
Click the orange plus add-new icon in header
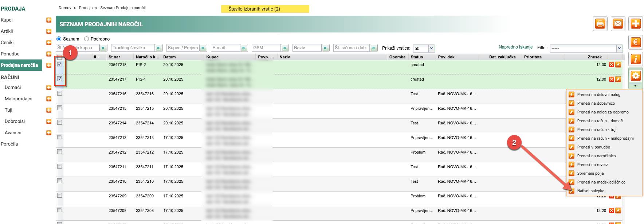pyautogui.click(x=636, y=24)
